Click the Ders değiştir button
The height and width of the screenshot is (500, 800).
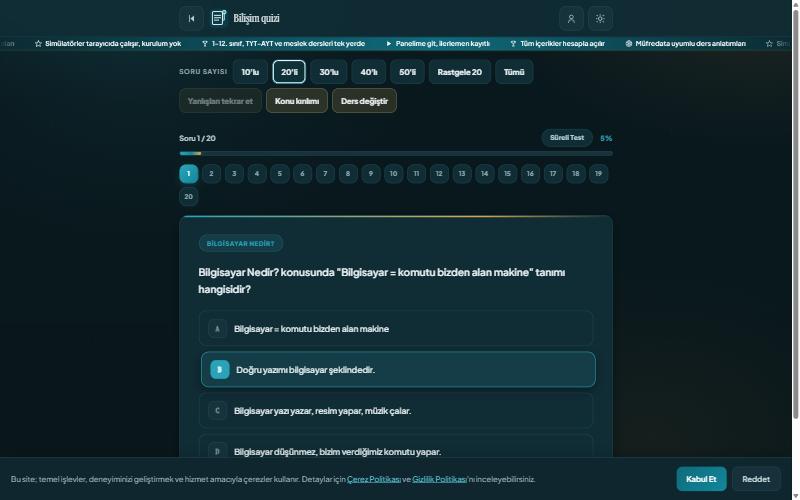(x=364, y=101)
